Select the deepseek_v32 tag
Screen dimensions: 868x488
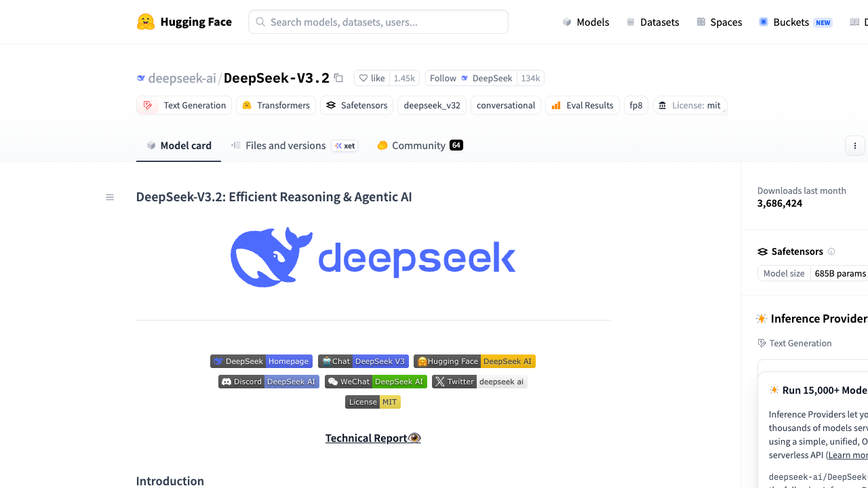[x=432, y=105]
